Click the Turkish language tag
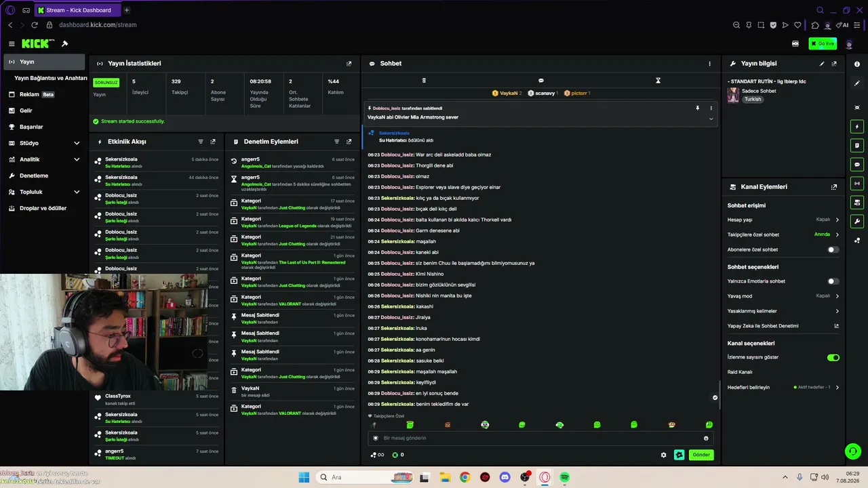Viewport: 868px width, 488px height. pos(753,99)
